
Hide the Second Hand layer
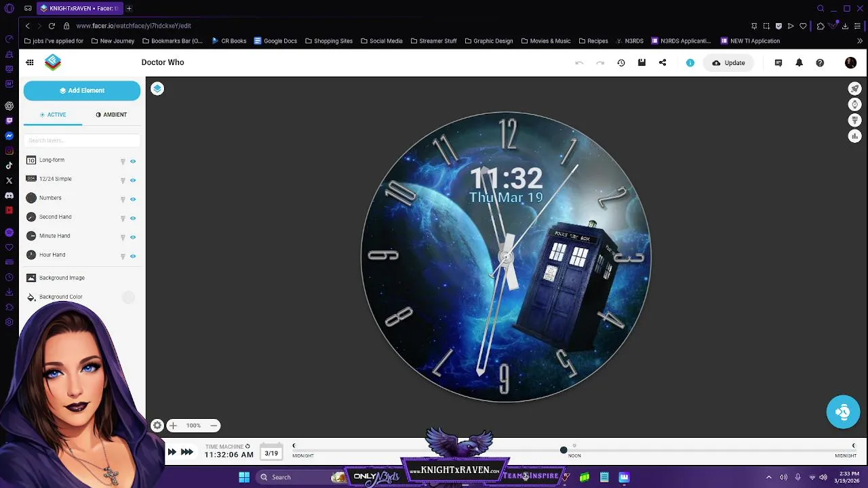tap(133, 218)
